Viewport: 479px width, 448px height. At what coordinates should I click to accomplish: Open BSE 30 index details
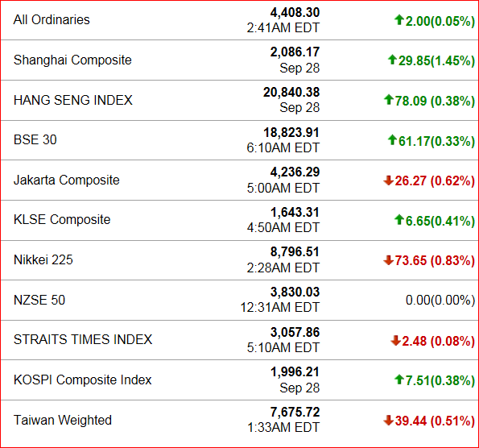point(35,139)
